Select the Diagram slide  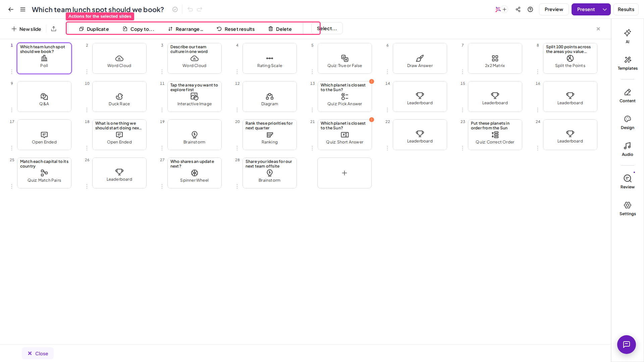pos(270,97)
